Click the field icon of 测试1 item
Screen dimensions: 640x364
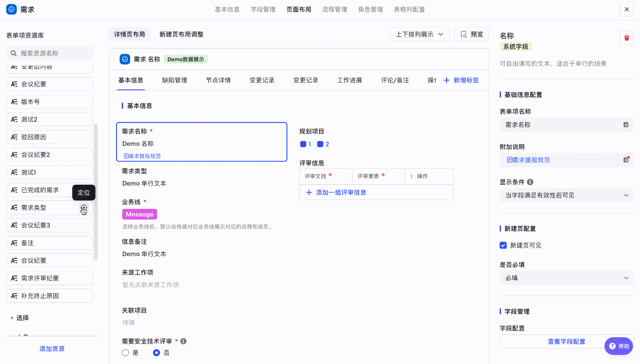[x=14, y=173]
